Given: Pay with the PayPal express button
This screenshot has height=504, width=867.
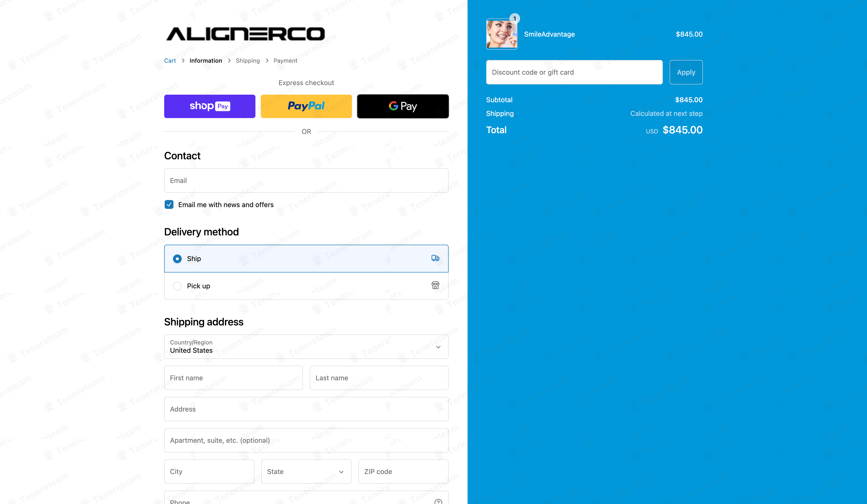Looking at the screenshot, I should click(306, 106).
